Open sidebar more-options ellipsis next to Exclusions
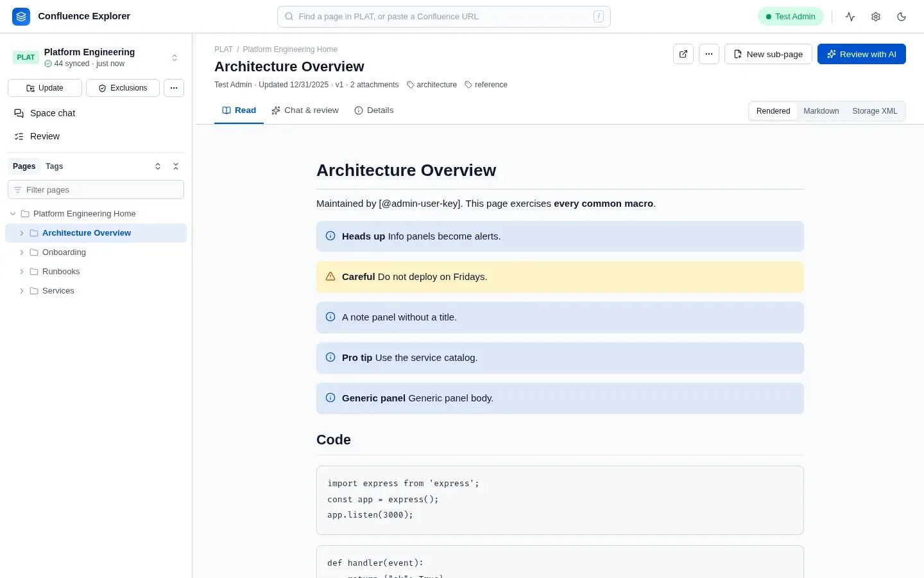 pos(174,88)
